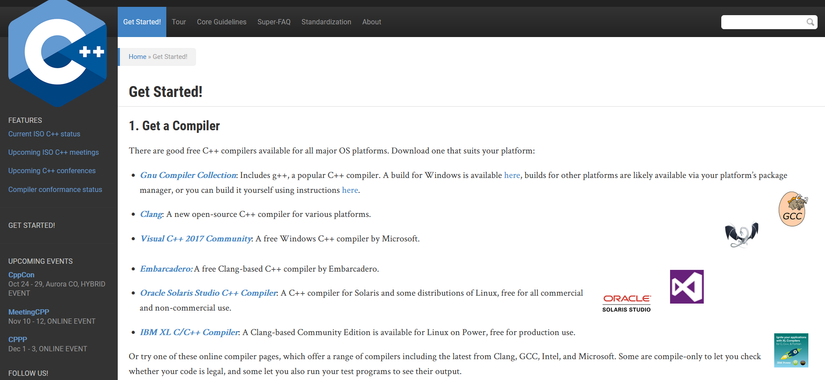Image resolution: width=825 pixels, height=380 pixels.
Task: Click the Clang dragon logo image
Action: (741, 235)
